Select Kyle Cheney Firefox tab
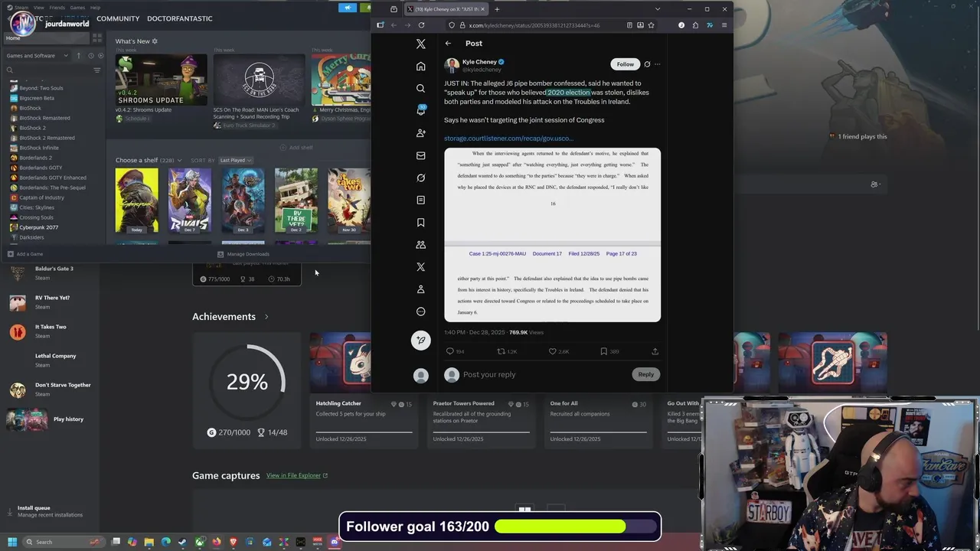Image resolution: width=980 pixels, height=551 pixels. (446, 9)
